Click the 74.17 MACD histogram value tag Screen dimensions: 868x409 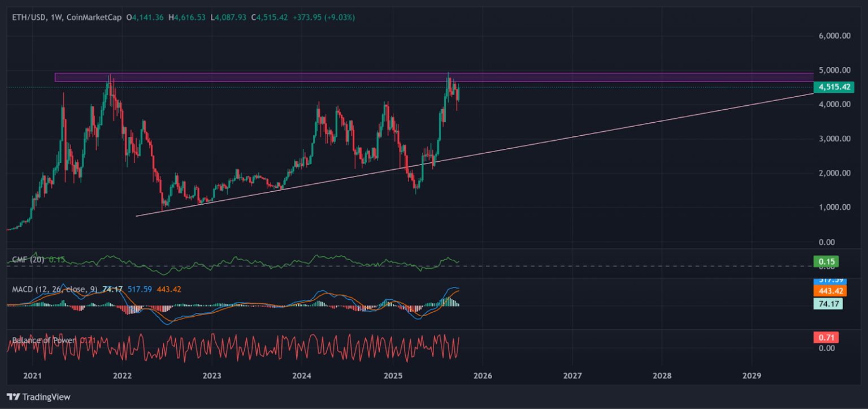pos(828,304)
